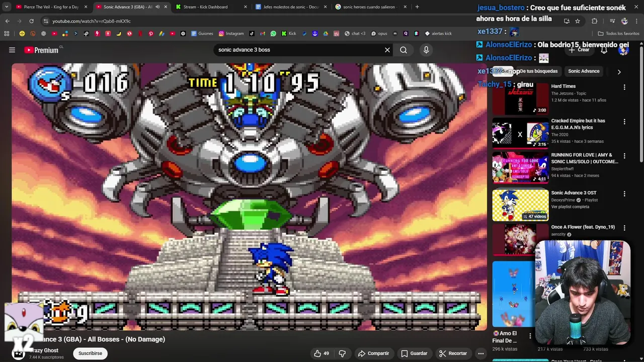Click the Sonic boss video player
644x362 pixels.
(250, 197)
